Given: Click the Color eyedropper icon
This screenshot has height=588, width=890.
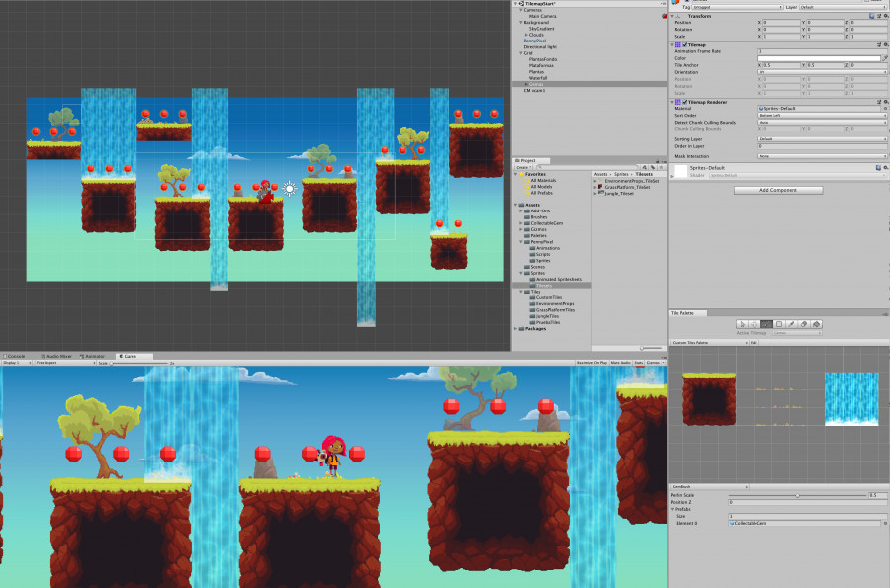Looking at the screenshot, I should (x=885, y=58).
